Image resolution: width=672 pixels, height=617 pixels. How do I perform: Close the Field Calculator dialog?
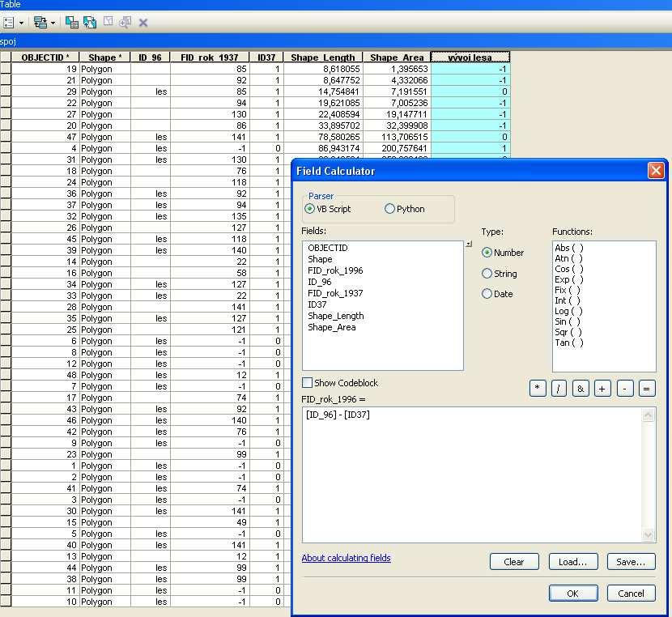click(656, 171)
